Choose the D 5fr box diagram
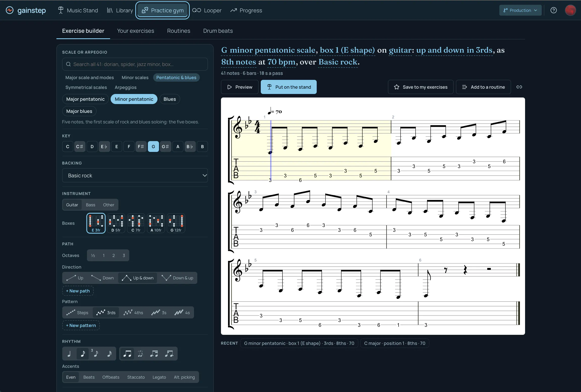The image size is (581, 392). tap(116, 223)
